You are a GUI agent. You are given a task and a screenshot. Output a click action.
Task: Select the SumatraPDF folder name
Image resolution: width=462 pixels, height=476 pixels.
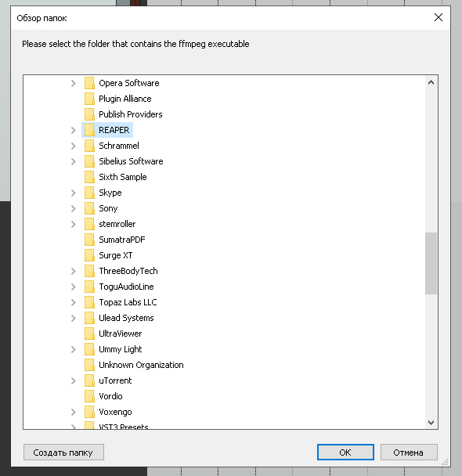pyautogui.click(x=122, y=240)
